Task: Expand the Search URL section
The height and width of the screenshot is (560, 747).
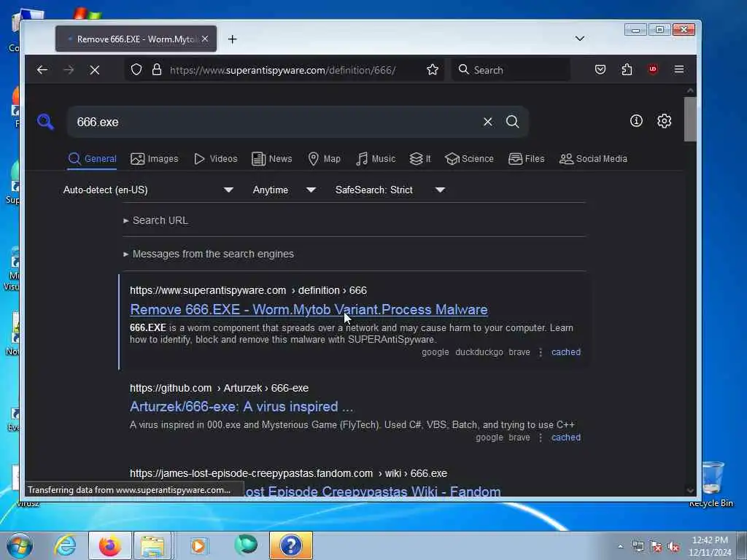Action: (156, 220)
